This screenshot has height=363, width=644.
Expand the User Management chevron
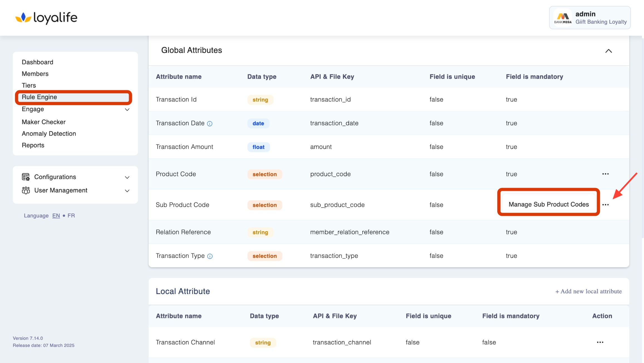(x=127, y=191)
